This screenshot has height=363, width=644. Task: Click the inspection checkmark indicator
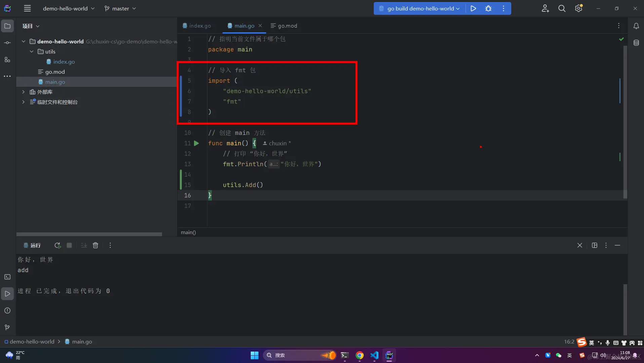pos(621,39)
